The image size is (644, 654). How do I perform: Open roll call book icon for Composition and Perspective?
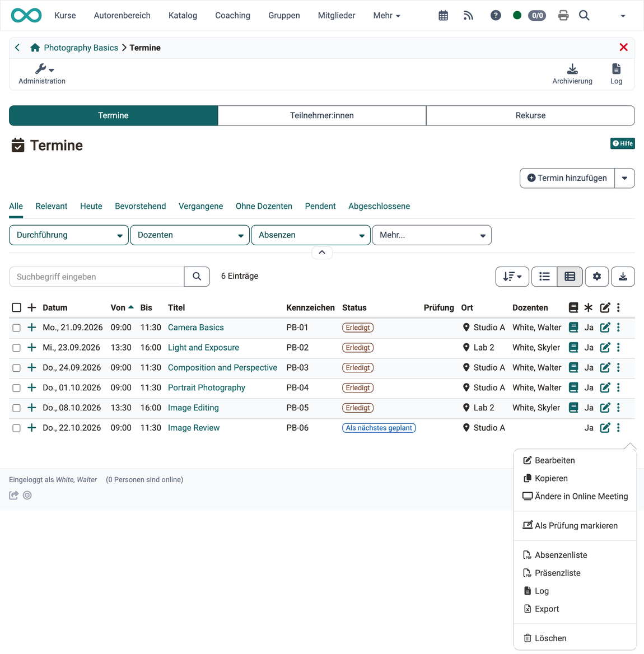point(573,367)
